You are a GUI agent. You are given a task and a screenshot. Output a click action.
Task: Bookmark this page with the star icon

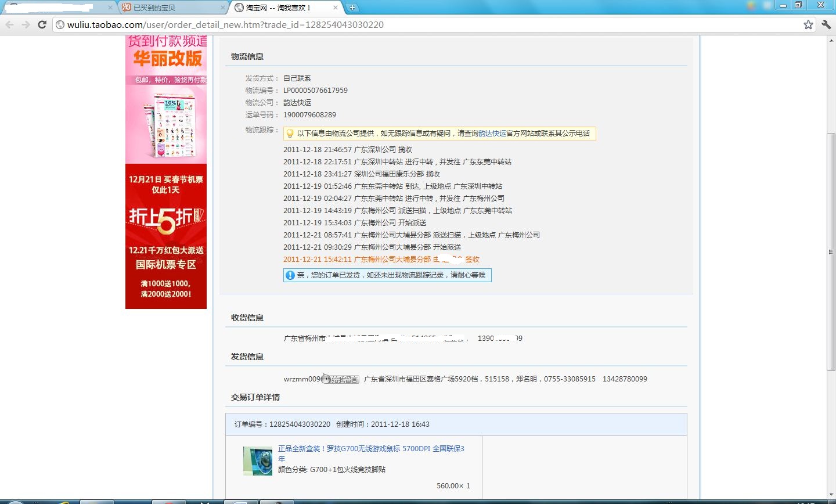click(808, 24)
